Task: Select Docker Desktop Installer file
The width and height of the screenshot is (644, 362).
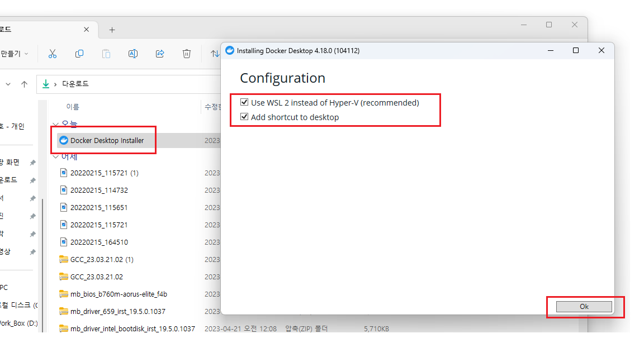Action: 107,140
